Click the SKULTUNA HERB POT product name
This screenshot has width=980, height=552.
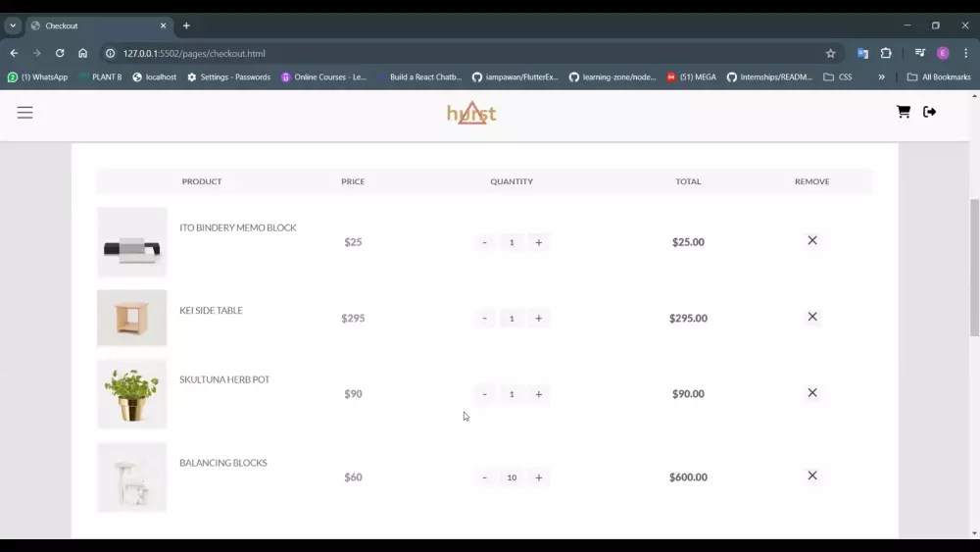[x=224, y=379]
